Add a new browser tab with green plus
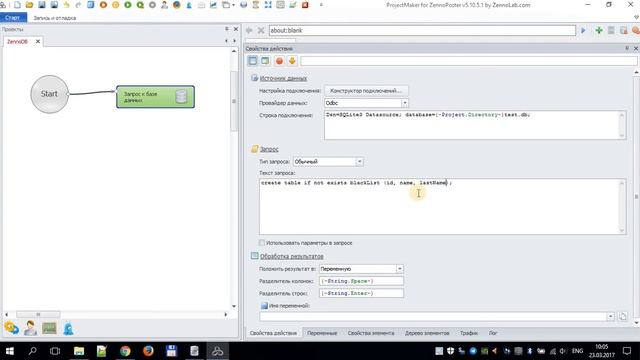Viewport: 640px width, 360px height. 599,30
